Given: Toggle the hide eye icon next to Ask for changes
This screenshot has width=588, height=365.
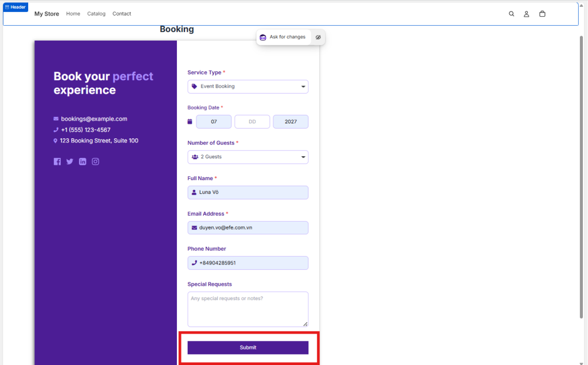Looking at the screenshot, I should coord(318,37).
